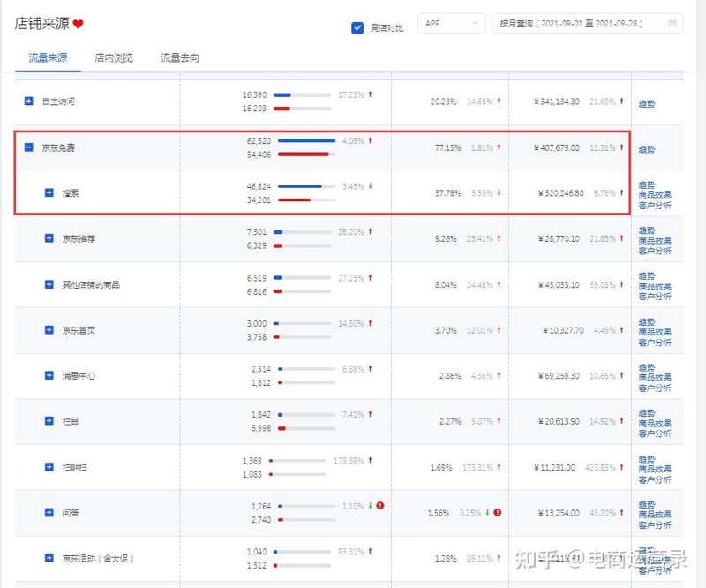Click the visitor count 62,520
The image size is (706, 588).
pos(259,141)
